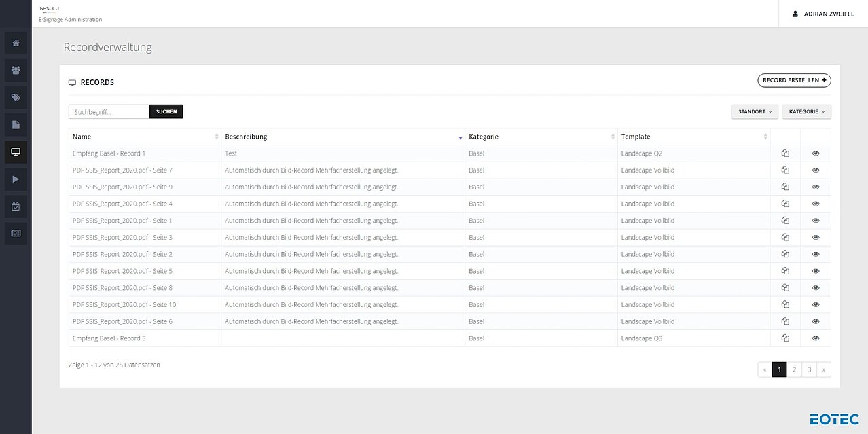Click the 'Landscape Q3' template cell
The image size is (868, 434).
[694, 338]
